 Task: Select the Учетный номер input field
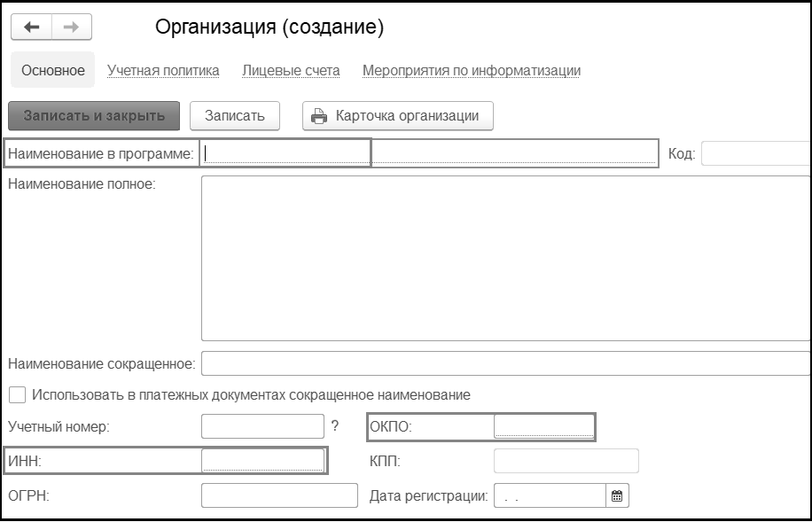(263, 426)
